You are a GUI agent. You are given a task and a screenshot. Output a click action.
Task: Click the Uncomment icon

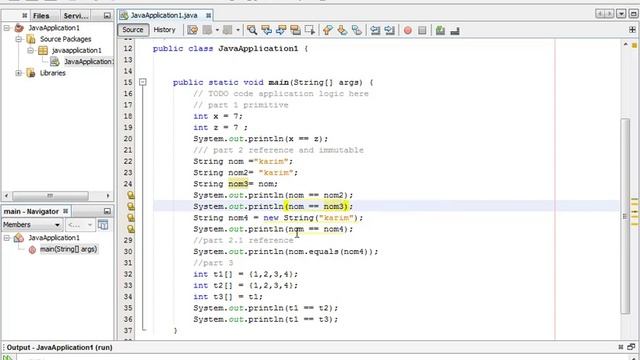click(x=455, y=30)
